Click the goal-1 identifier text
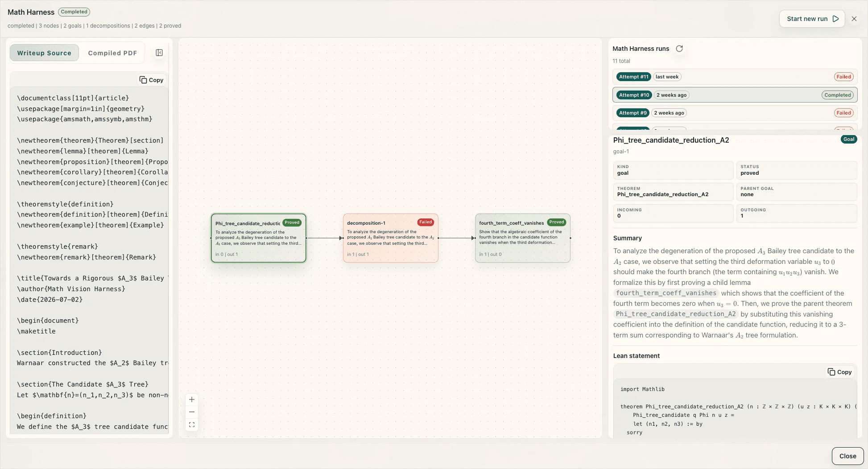The image size is (868, 469). 621,152
